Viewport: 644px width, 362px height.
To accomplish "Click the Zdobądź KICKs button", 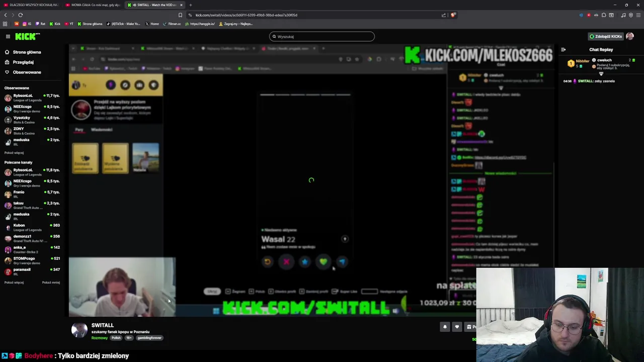I will pyautogui.click(x=606, y=36).
